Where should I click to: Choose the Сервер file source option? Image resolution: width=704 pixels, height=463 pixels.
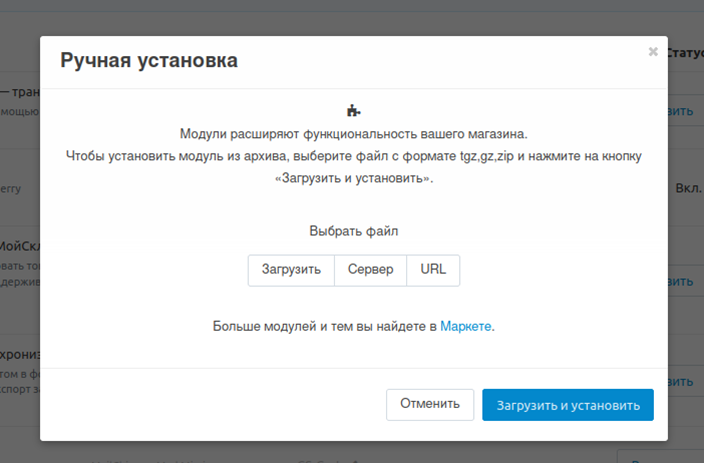click(370, 270)
